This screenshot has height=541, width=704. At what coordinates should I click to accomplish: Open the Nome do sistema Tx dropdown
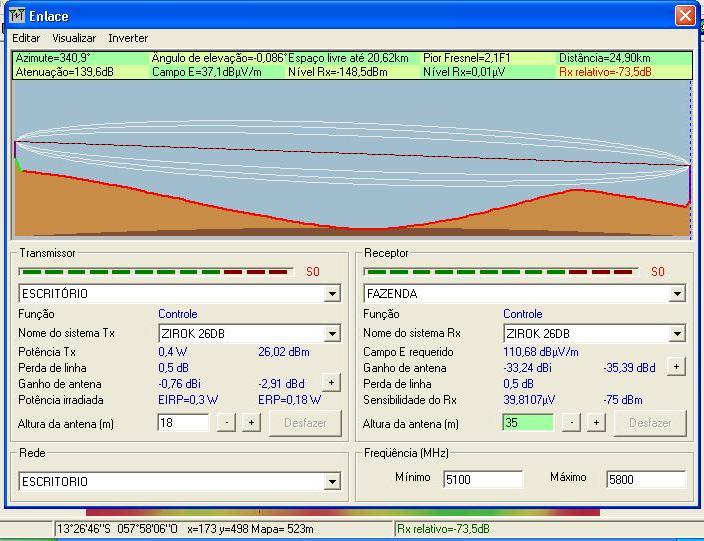click(332, 334)
